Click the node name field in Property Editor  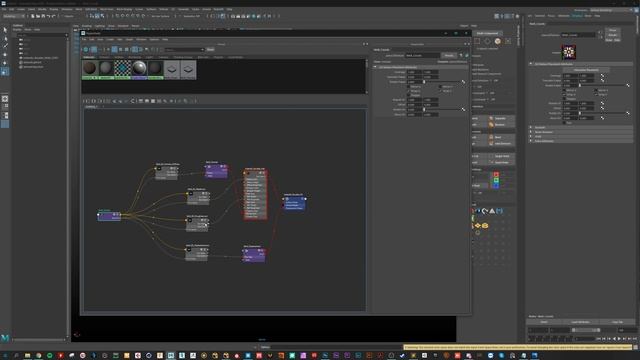422,56
